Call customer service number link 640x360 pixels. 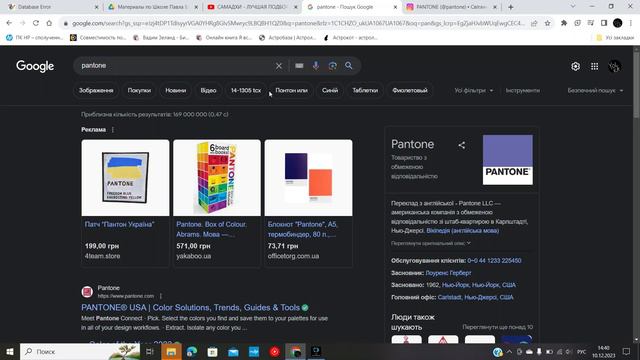tap(494, 260)
